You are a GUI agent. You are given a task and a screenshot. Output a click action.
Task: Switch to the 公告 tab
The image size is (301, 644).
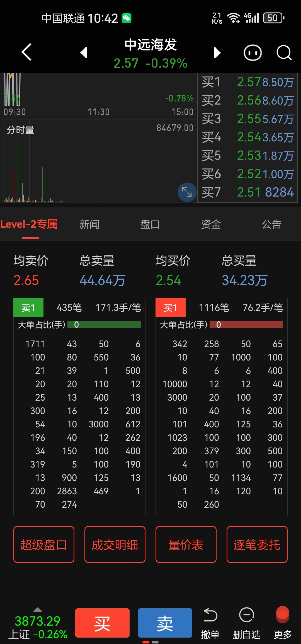(272, 224)
